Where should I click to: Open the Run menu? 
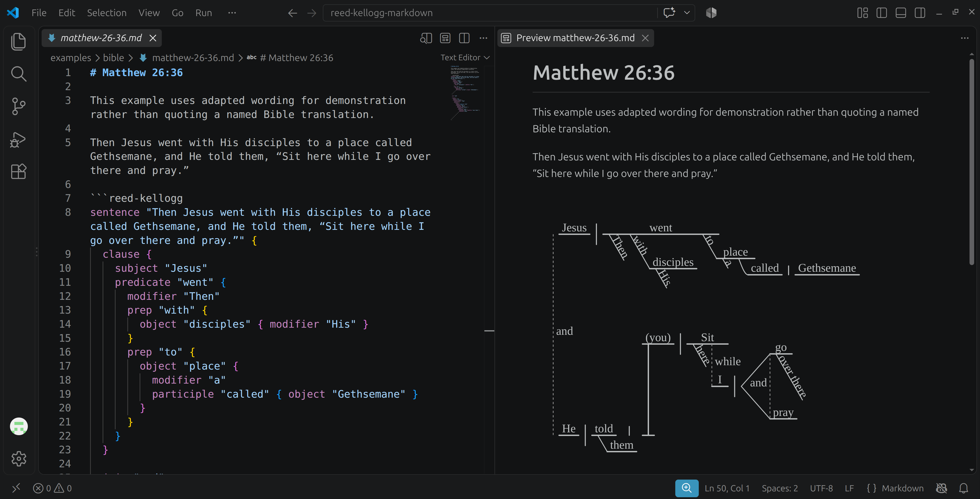click(204, 13)
